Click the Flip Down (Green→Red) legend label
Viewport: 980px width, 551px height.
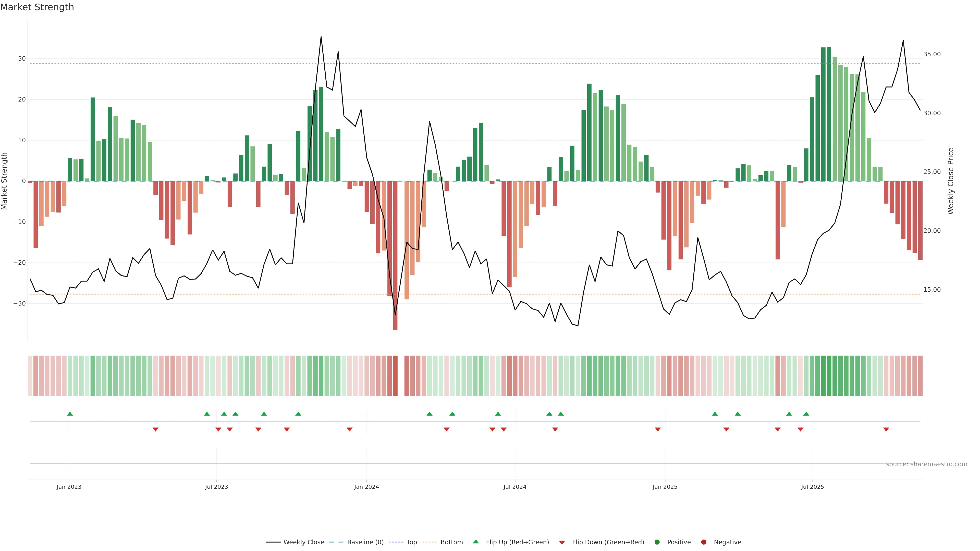(x=608, y=542)
